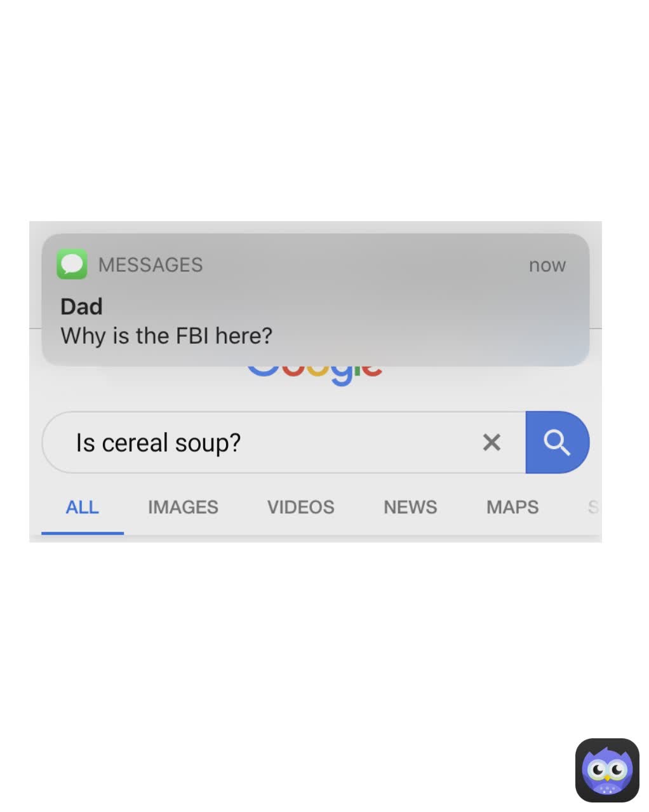Open the IMAGES results tab

click(x=183, y=507)
